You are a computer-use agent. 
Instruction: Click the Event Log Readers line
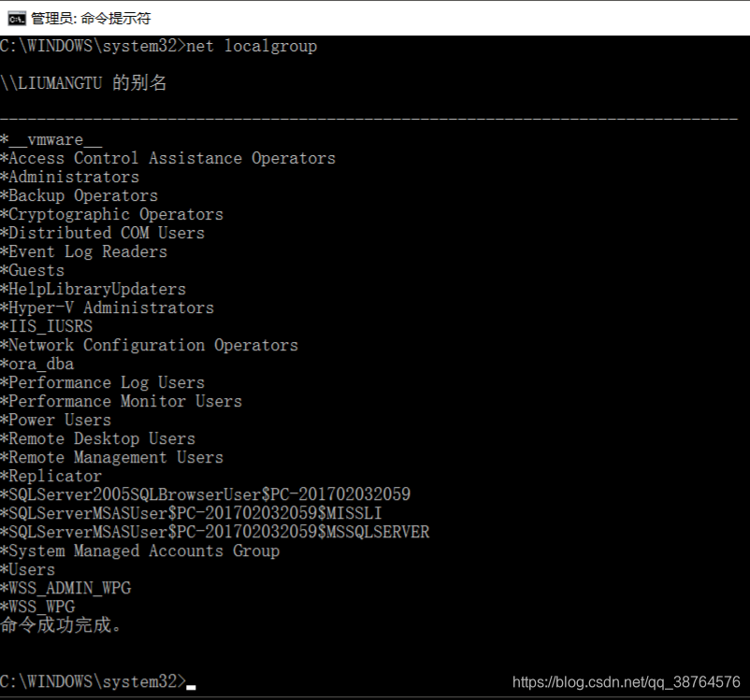pyautogui.click(x=82, y=251)
